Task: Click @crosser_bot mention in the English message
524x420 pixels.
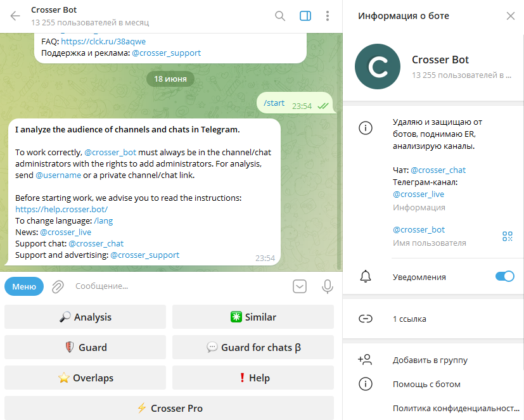Action: (x=110, y=153)
